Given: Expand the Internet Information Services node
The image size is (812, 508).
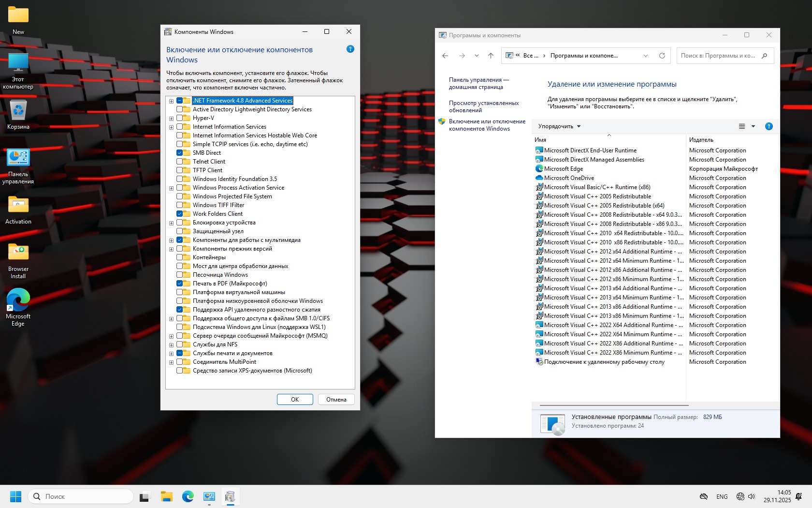Looking at the screenshot, I should pyautogui.click(x=171, y=127).
